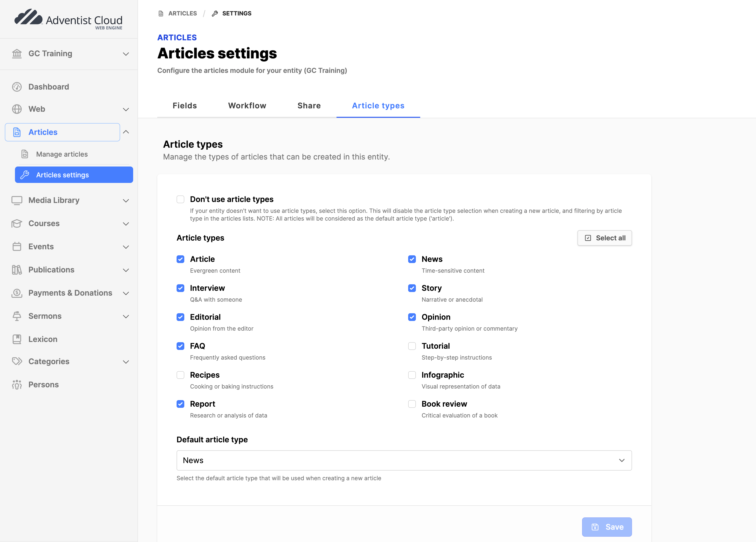
Task: Click the Publications books icon
Action: click(17, 270)
